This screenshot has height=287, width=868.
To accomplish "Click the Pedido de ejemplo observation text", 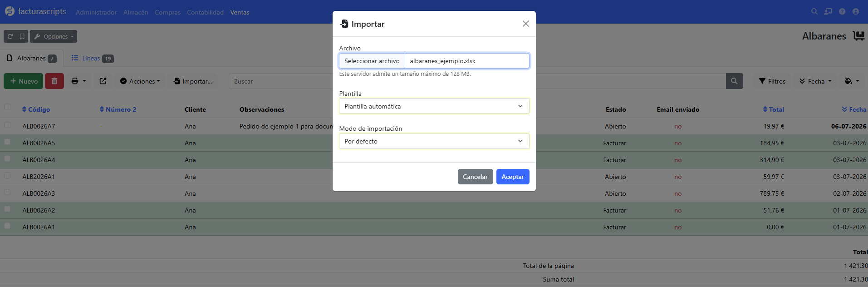I will coord(286,126).
